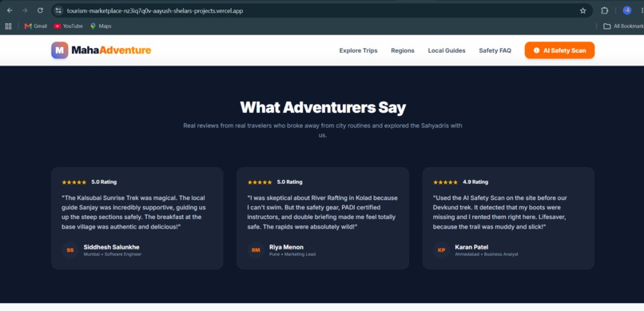Click the 'Real reviews from real travelers' subtitle
This screenshot has height=311, width=644.
click(x=323, y=130)
